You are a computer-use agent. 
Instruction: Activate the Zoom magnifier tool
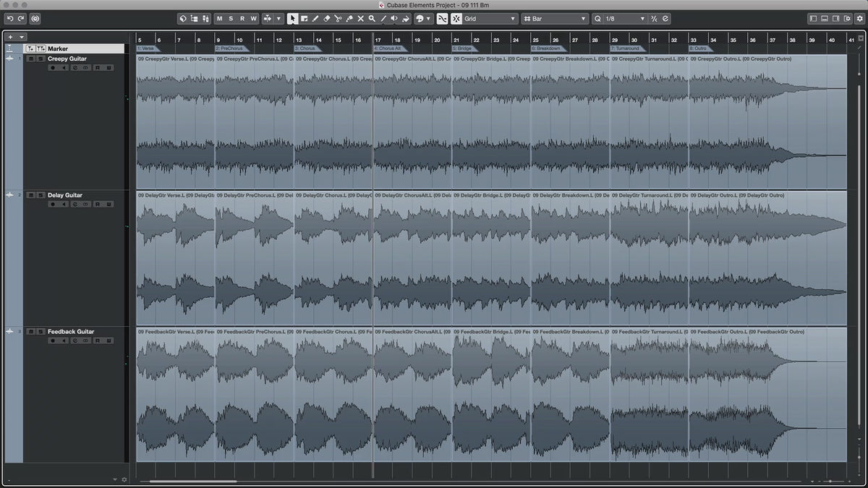tap(372, 19)
